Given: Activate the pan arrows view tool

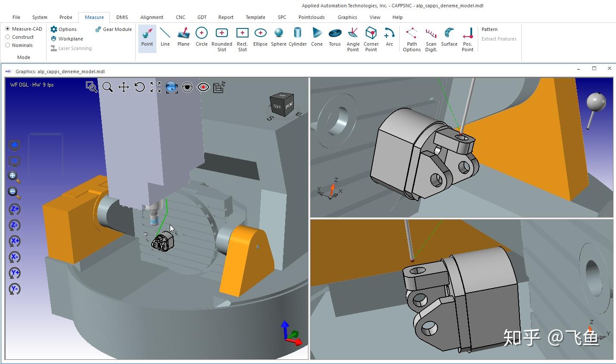Looking at the screenshot, I should coord(124,87).
